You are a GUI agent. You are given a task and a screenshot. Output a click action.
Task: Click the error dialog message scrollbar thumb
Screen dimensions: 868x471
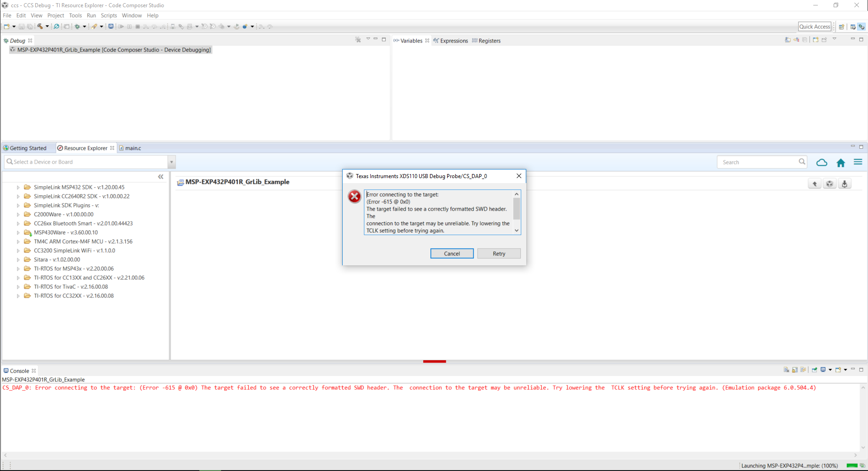pos(517,209)
